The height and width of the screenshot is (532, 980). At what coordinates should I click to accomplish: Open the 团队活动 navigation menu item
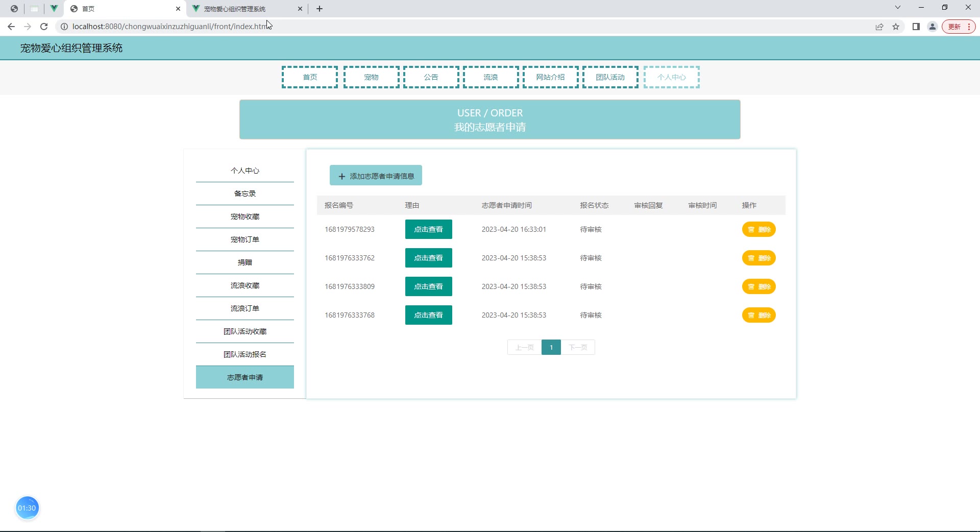pos(610,77)
